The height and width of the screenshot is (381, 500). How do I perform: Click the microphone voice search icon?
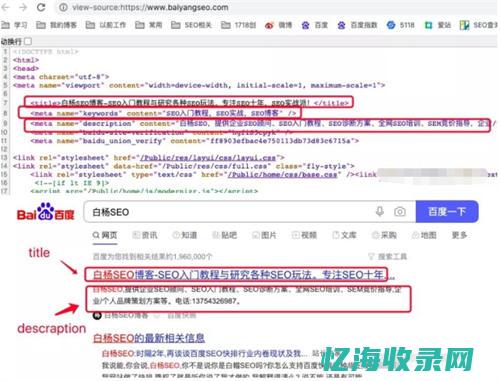tap(380, 212)
